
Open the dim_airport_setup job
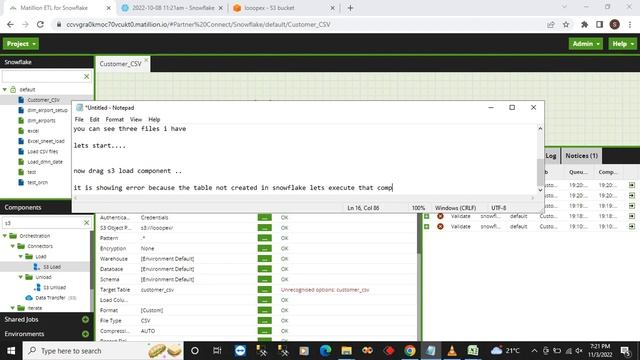[x=47, y=110]
